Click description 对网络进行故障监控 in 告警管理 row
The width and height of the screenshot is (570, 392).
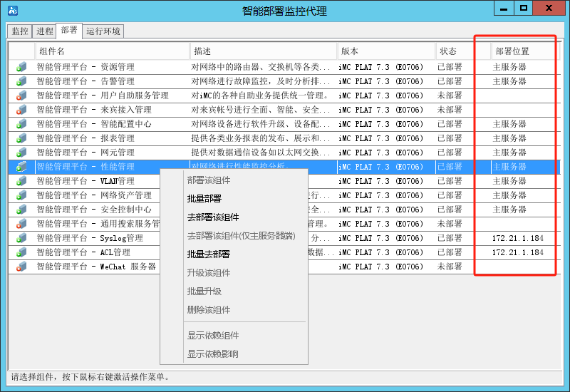(x=261, y=81)
